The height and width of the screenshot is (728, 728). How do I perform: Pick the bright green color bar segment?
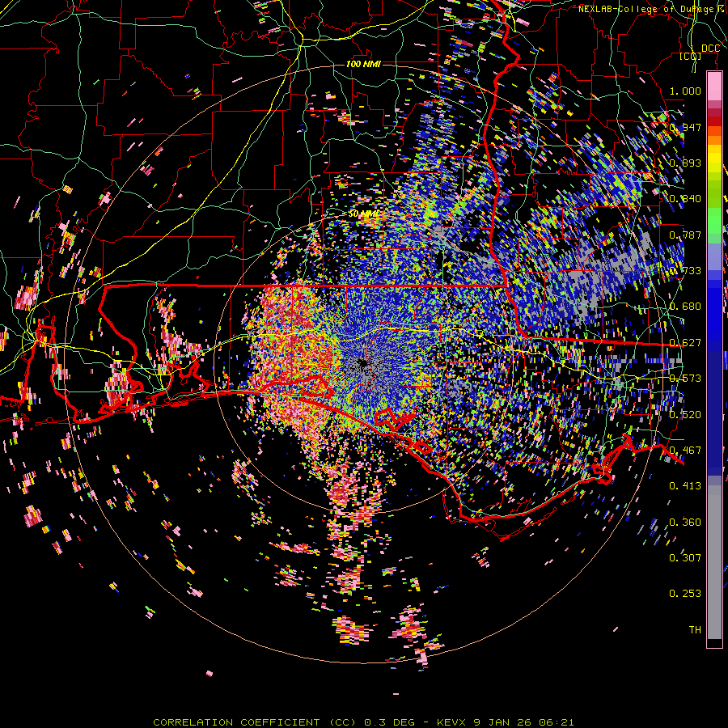714,221
